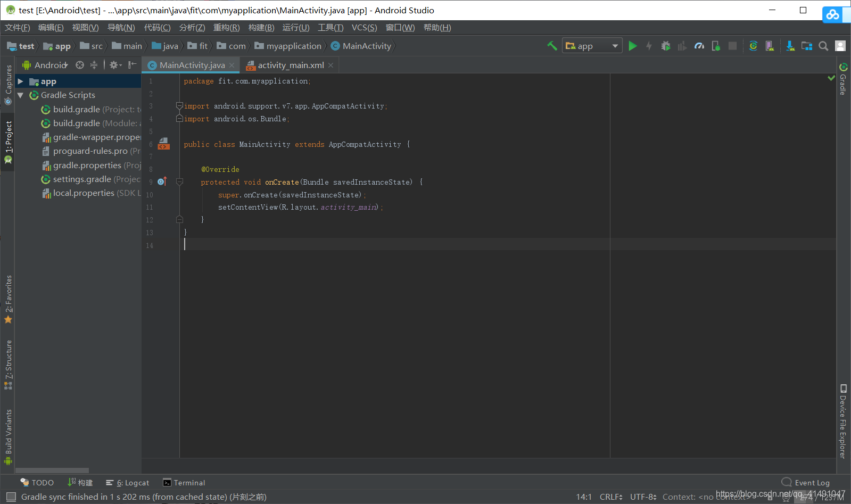Click the Make Project hammer icon

point(552,46)
